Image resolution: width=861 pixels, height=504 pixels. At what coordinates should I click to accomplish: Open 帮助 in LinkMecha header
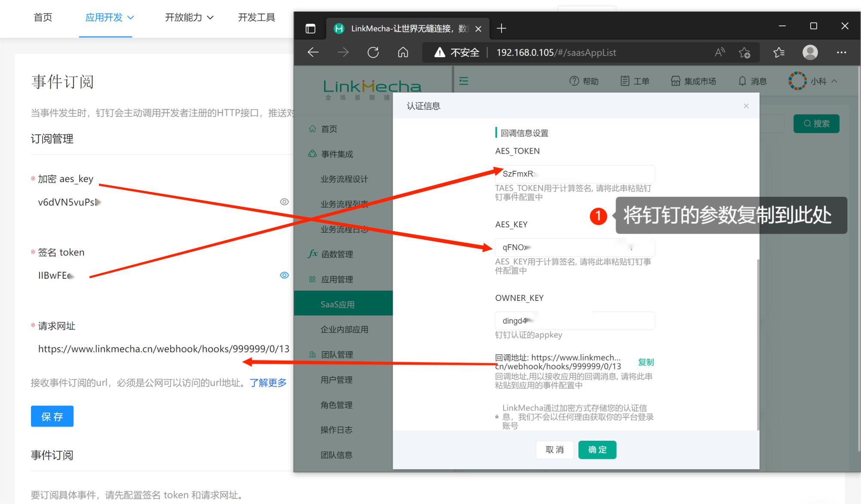coord(584,81)
